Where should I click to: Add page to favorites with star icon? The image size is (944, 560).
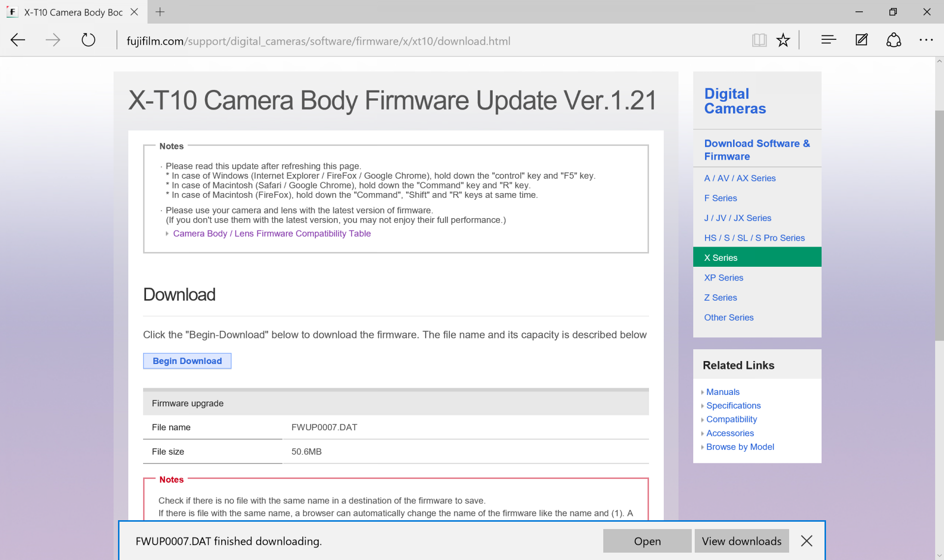click(x=783, y=40)
